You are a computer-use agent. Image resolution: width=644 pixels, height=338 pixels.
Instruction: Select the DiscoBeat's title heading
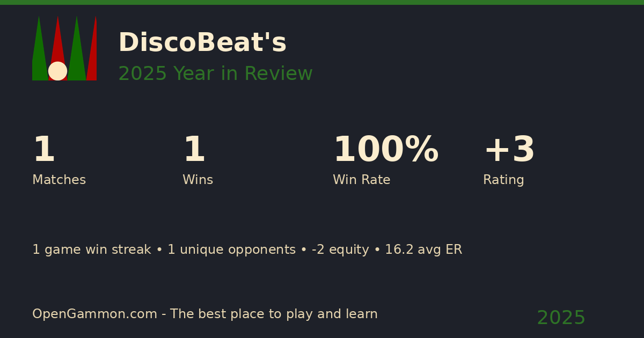coord(202,43)
